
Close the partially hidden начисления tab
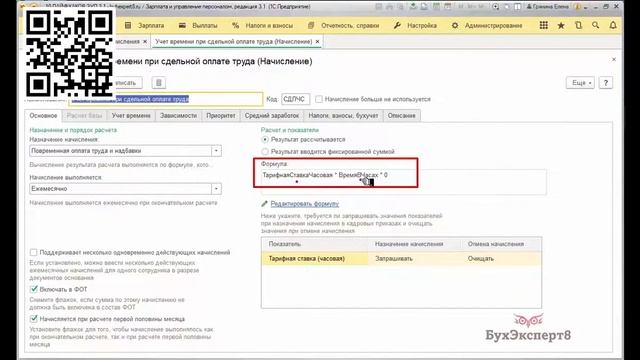tap(145, 42)
